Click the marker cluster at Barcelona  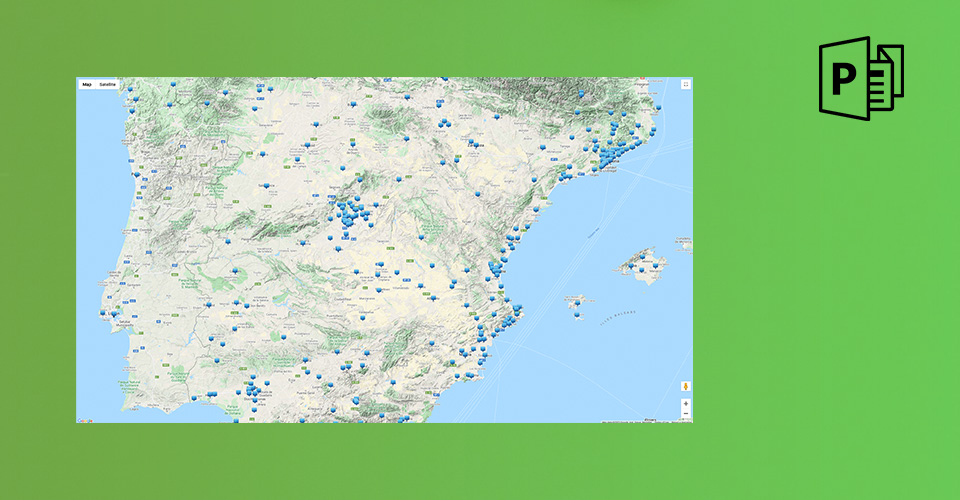point(606,159)
